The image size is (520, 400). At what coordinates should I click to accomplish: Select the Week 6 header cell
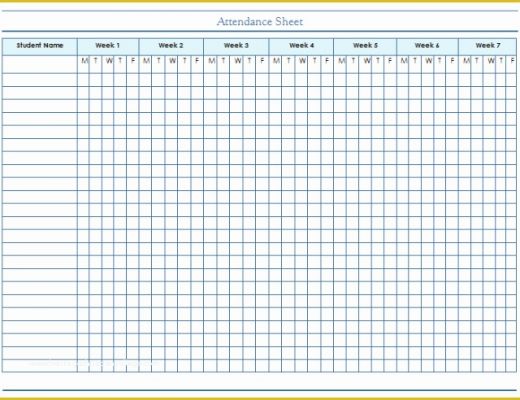coord(427,47)
